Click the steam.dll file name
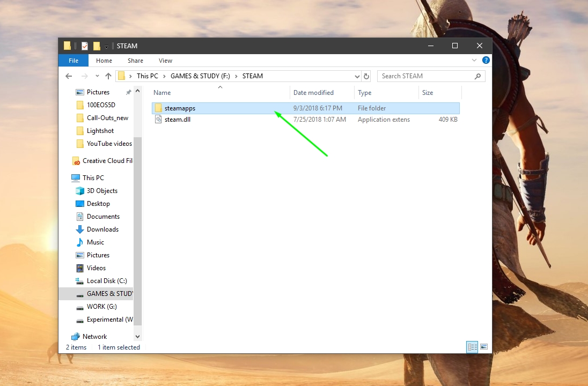588x386 pixels. click(178, 120)
